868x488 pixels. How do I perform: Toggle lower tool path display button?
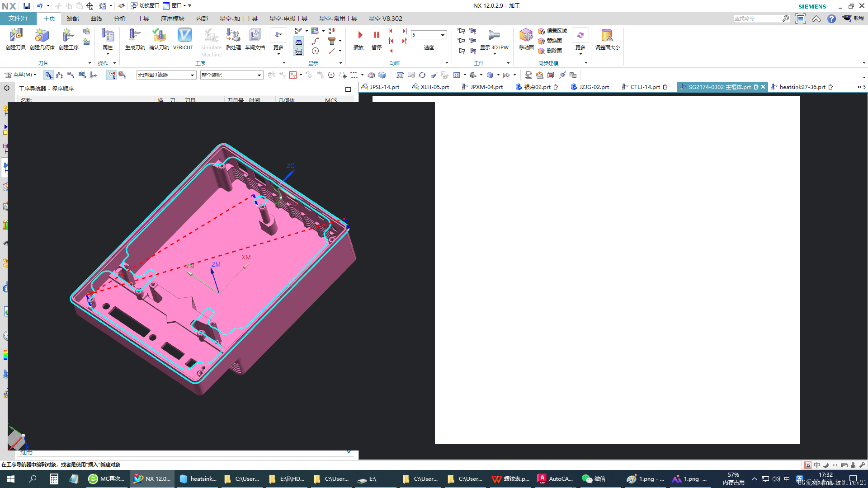coord(299,52)
